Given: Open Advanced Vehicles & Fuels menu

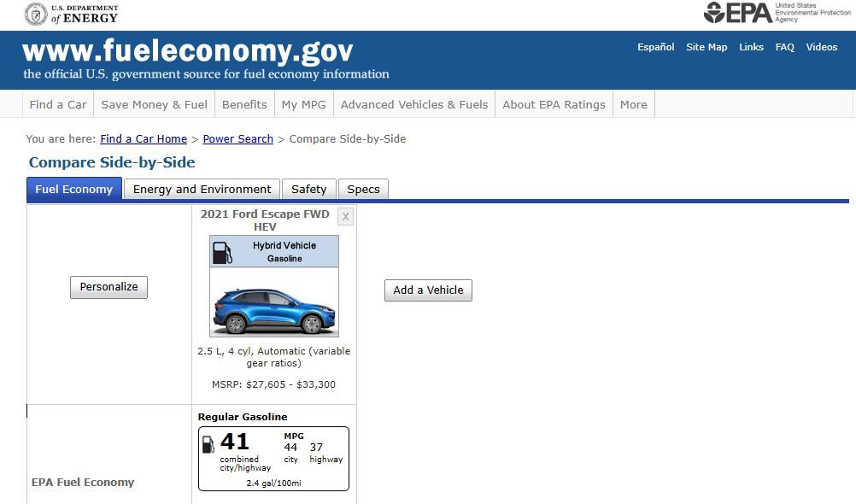Looking at the screenshot, I should [x=414, y=104].
